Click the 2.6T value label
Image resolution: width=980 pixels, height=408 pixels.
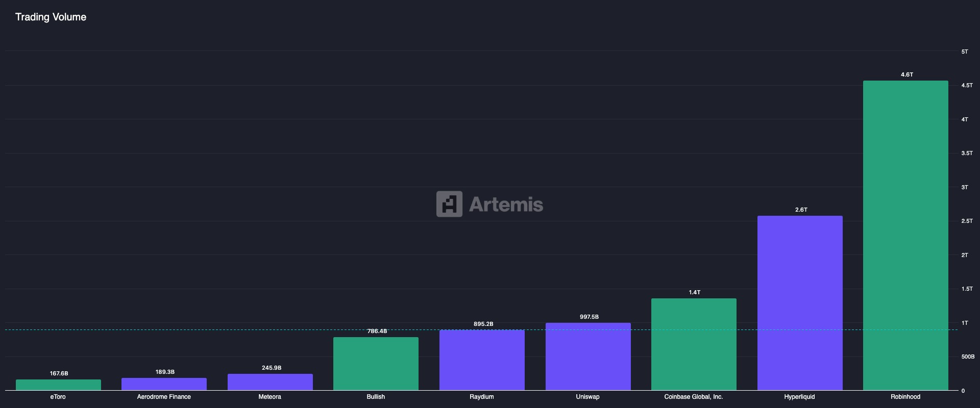801,210
